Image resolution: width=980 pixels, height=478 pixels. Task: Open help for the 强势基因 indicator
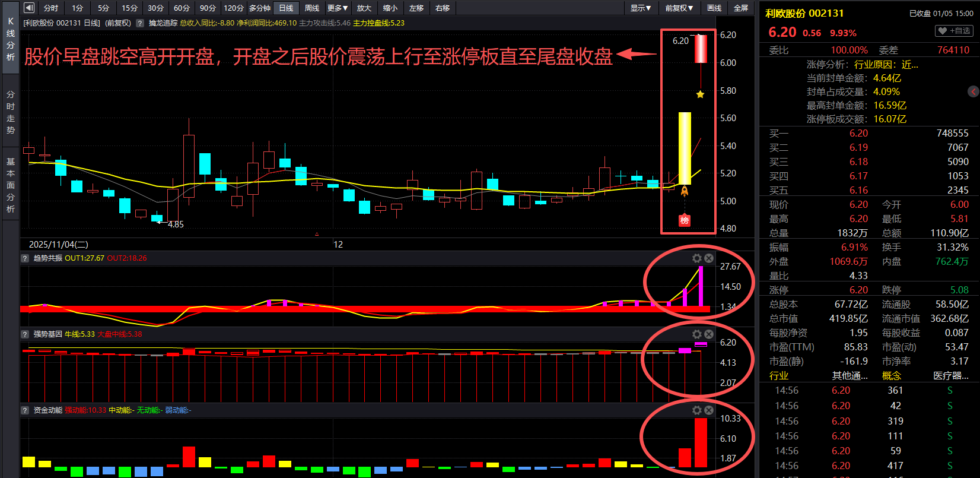tap(25, 334)
